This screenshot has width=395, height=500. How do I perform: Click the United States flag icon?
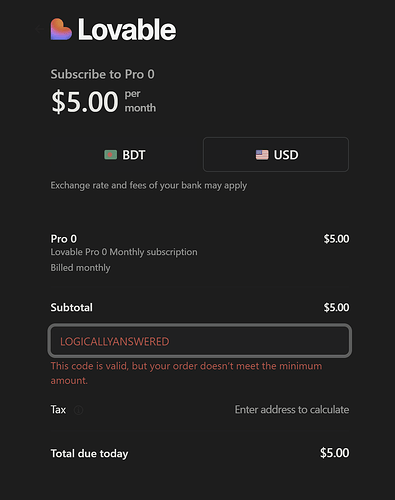[262, 155]
